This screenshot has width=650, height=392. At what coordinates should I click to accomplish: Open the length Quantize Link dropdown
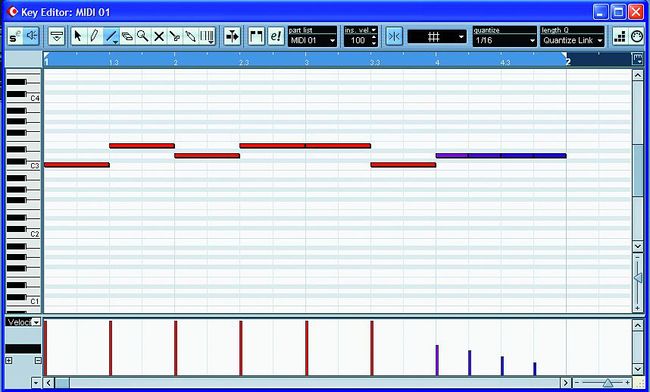572,41
